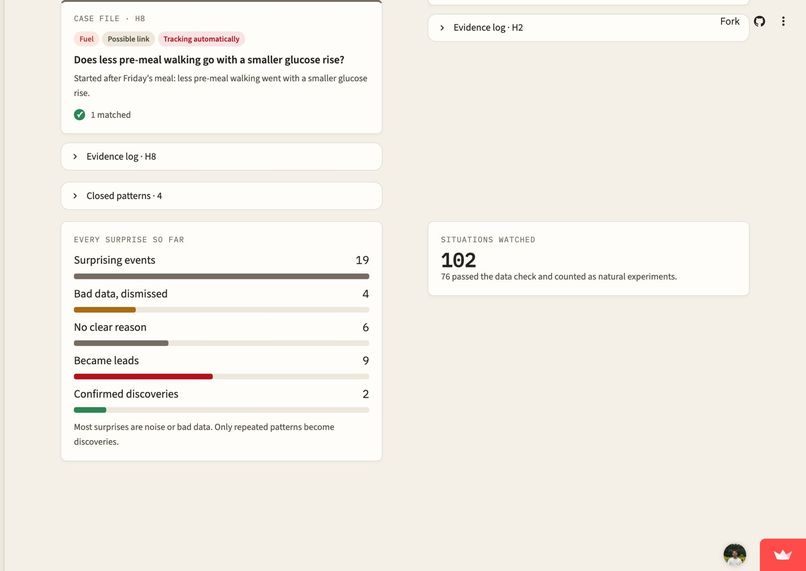Select the Fuel tag
The height and width of the screenshot is (571, 806).
click(86, 39)
